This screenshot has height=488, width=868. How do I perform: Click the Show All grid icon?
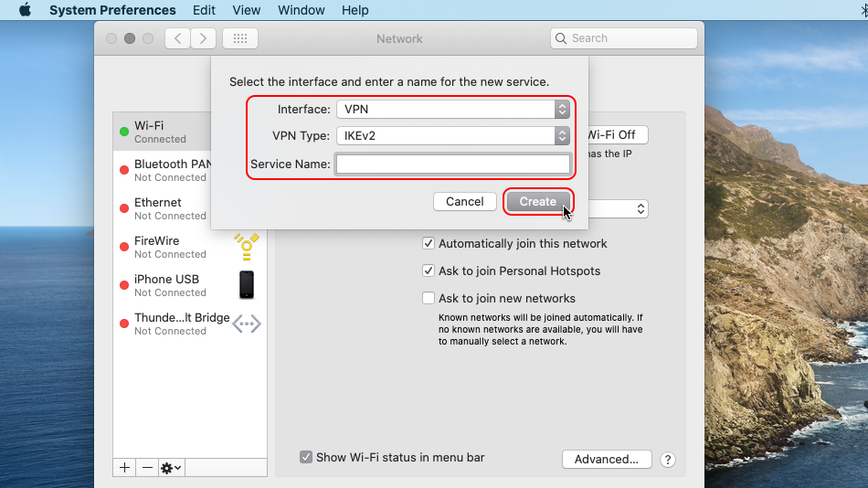tap(240, 38)
